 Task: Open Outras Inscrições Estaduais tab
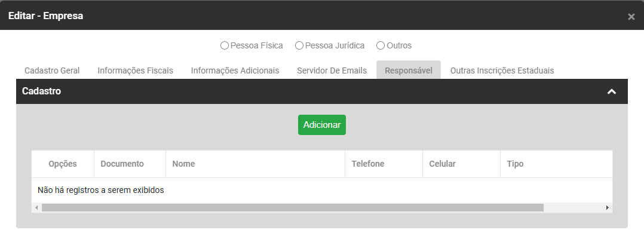502,70
